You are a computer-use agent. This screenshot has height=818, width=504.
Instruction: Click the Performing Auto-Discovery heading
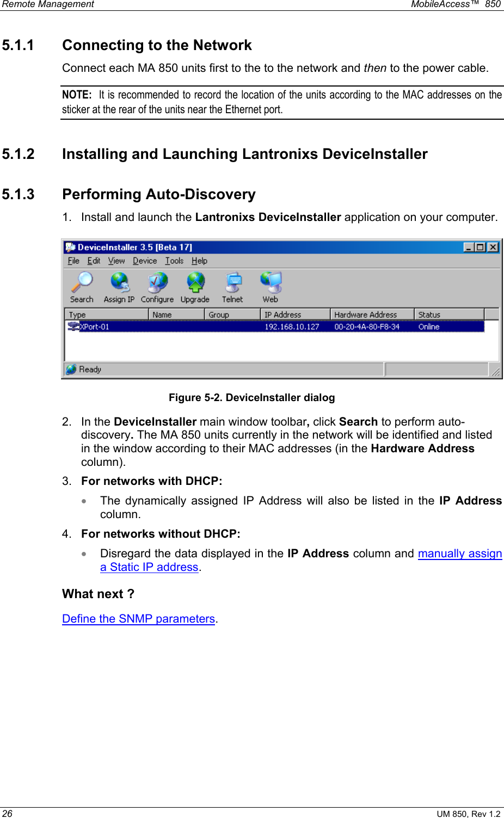click(x=159, y=194)
